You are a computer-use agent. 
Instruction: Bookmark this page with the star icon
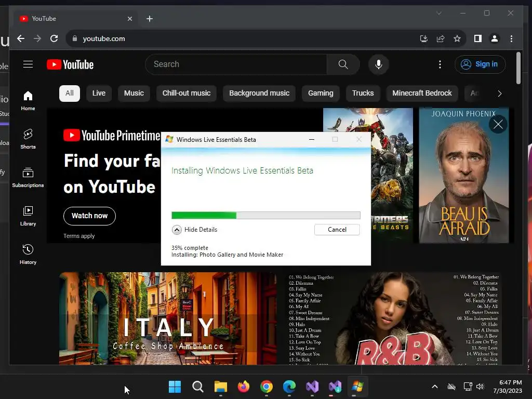[x=457, y=38]
